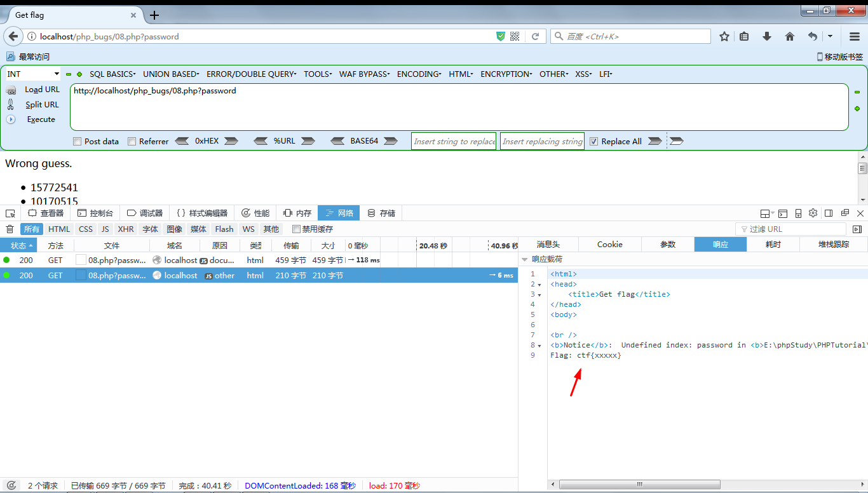The width and height of the screenshot is (868, 493).
Task: Click the response pane horizontal scrollbar
Action: 641,484
